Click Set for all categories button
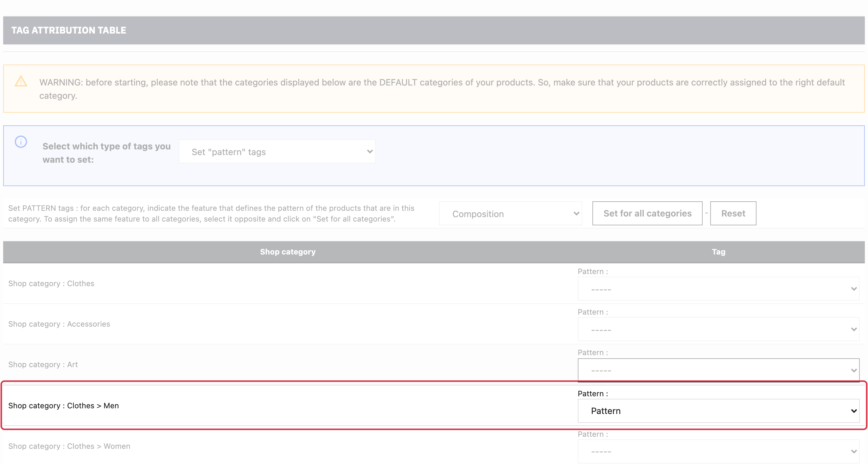The height and width of the screenshot is (464, 868). tap(647, 213)
